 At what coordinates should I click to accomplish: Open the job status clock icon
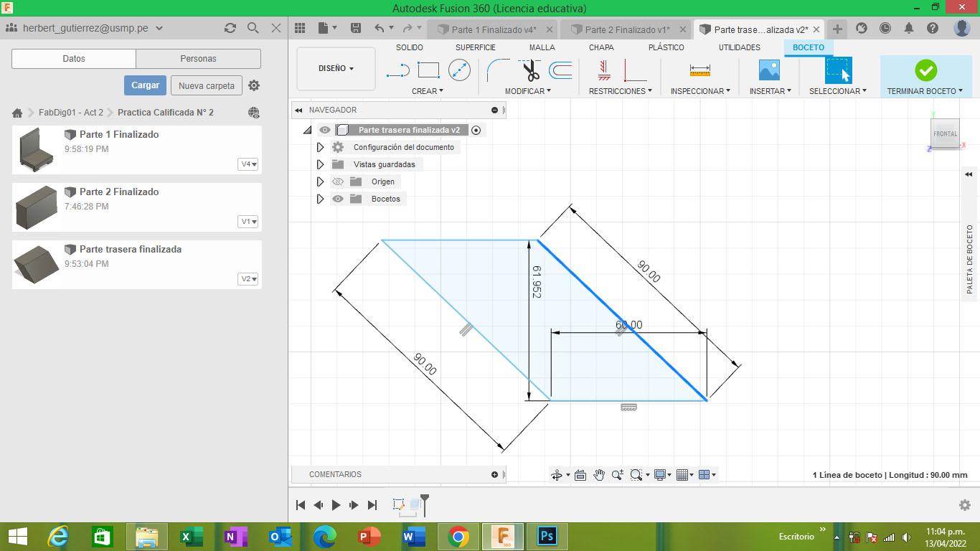[x=885, y=28]
